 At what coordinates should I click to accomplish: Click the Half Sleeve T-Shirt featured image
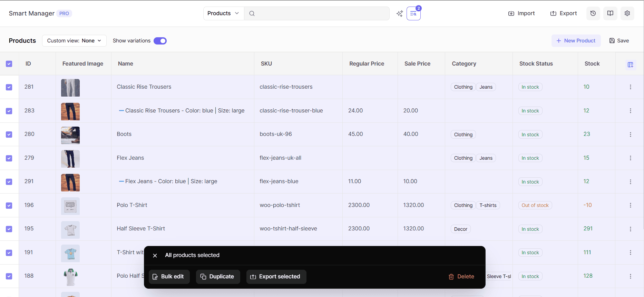(70, 230)
